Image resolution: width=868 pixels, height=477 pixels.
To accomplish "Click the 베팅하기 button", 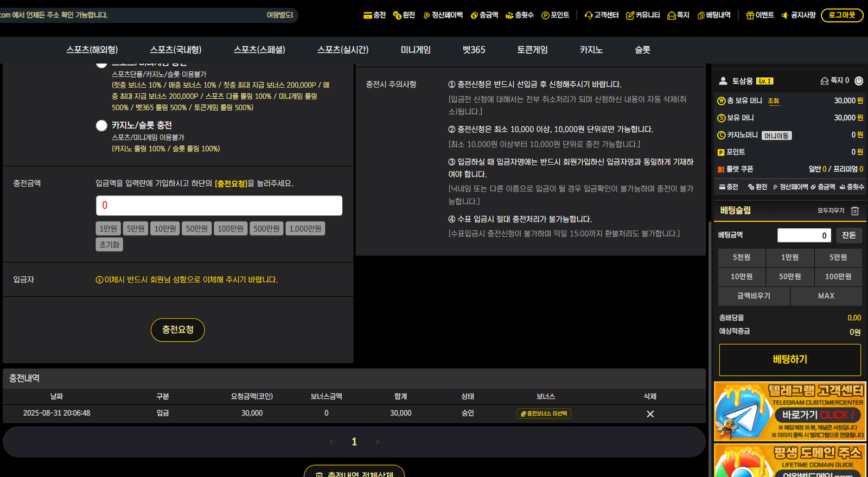I will pos(789,359).
